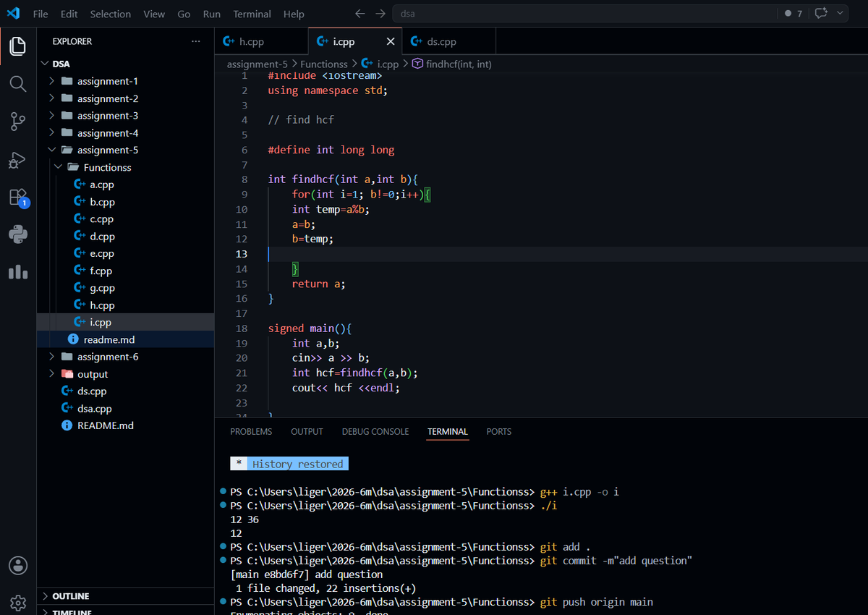Open f.cpp in the file tree
Viewport: 868px width, 615px height.
coord(125,271)
